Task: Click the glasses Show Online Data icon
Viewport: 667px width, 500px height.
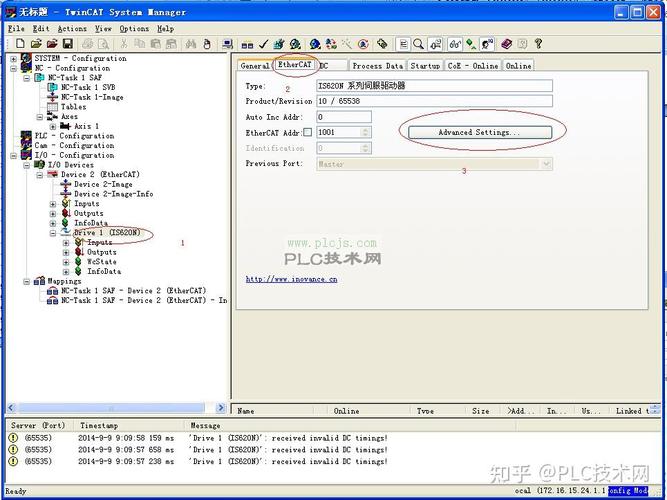Action: click(x=455, y=44)
